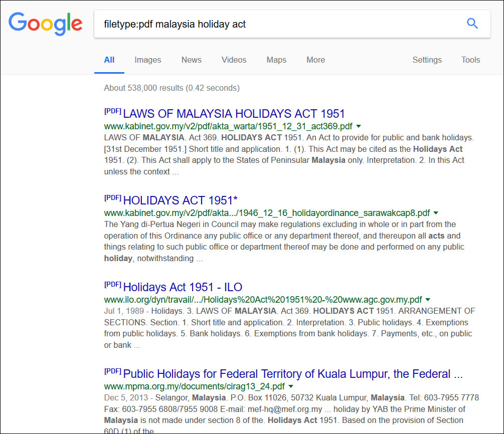Click the About 538,000 results text

(172, 88)
